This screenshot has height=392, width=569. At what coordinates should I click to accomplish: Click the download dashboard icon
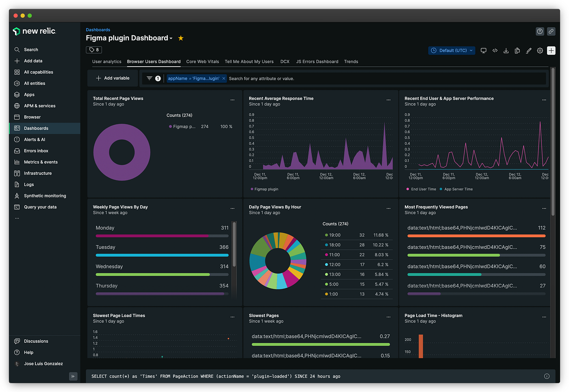506,51
